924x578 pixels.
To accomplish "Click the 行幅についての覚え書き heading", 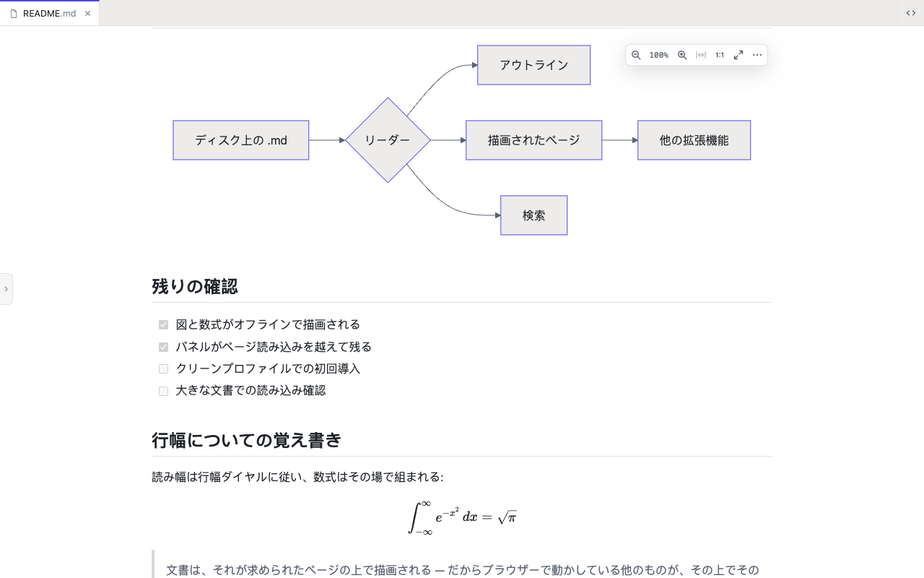I will click(247, 441).
